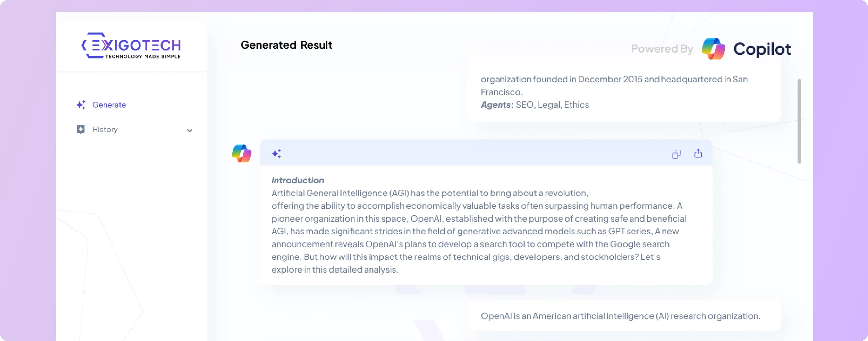Copy the generated Copilot response

point(676,154)
